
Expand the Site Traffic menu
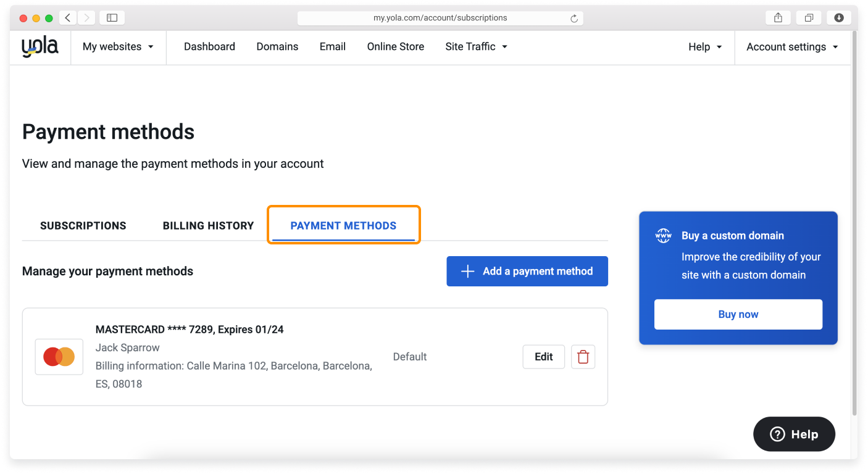coord(475,46)
